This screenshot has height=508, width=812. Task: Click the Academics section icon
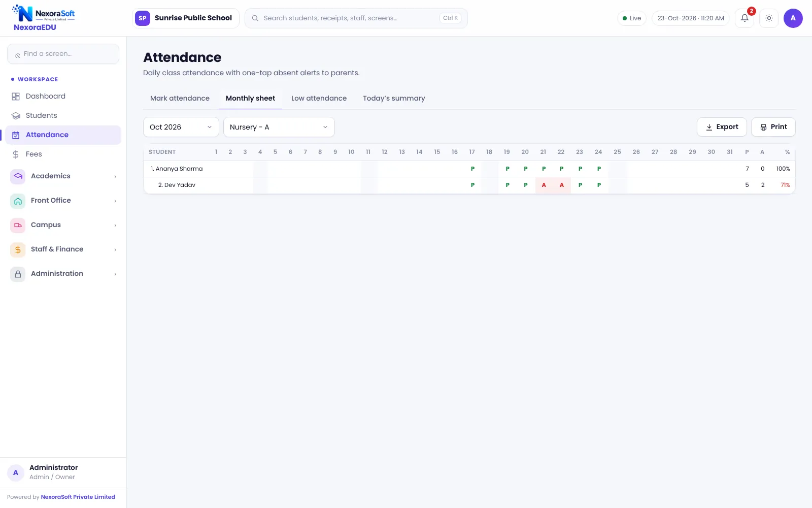(18, 176)
